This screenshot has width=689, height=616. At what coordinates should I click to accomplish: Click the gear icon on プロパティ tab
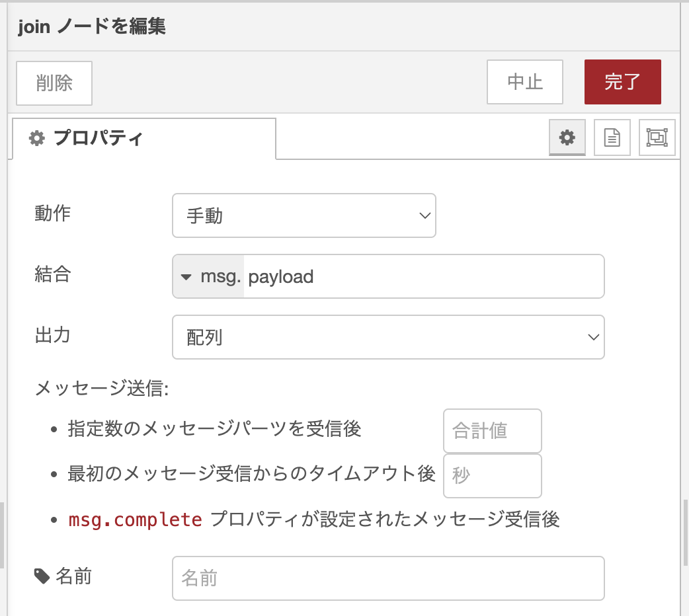coord(36,138)
